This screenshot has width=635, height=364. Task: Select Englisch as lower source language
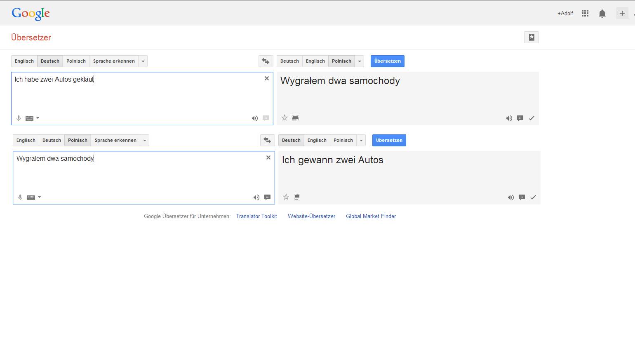(26, 140)
